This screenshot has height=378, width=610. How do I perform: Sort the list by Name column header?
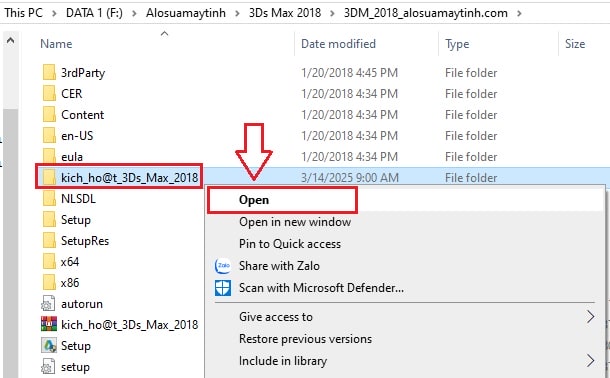pos(56,44)
